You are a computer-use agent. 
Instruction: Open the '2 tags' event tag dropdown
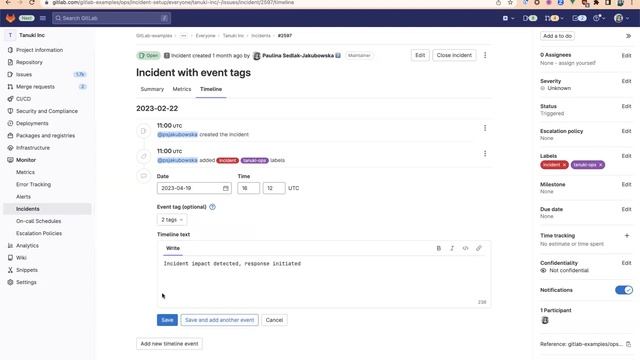(171, 220)
